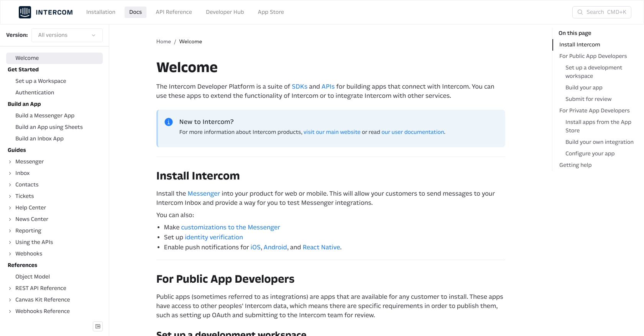
Task: Follow the SDKs link in intro
Action: click(299, 87)
